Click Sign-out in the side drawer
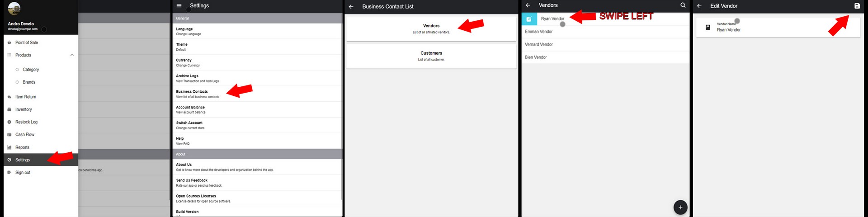Image resolution: width=868 pixels, height=217 pixels. (x=23, y=173)
